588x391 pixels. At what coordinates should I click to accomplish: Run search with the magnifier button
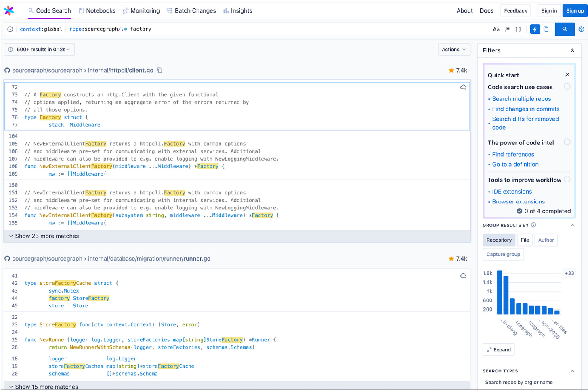click(565, 29)
